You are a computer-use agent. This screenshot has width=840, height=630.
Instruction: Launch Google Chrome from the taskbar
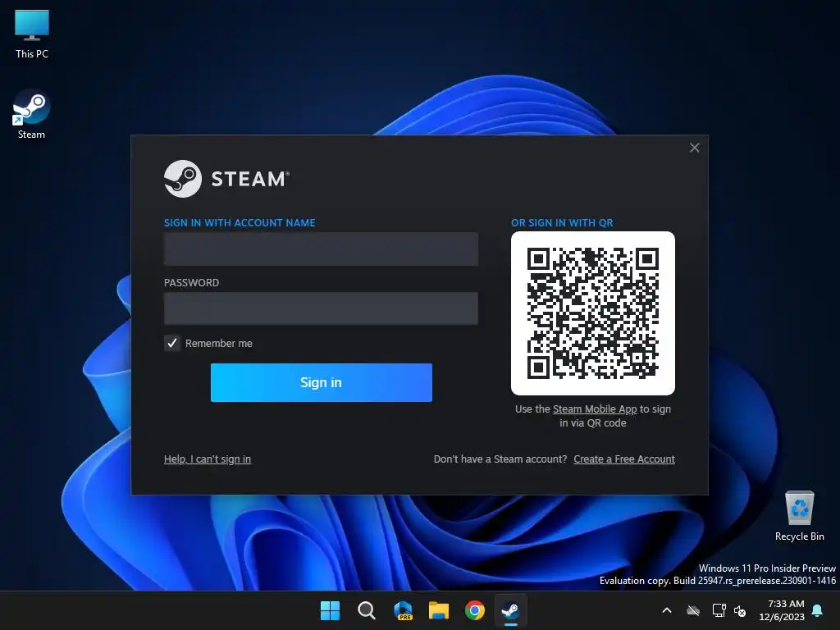tap(475, 610)
